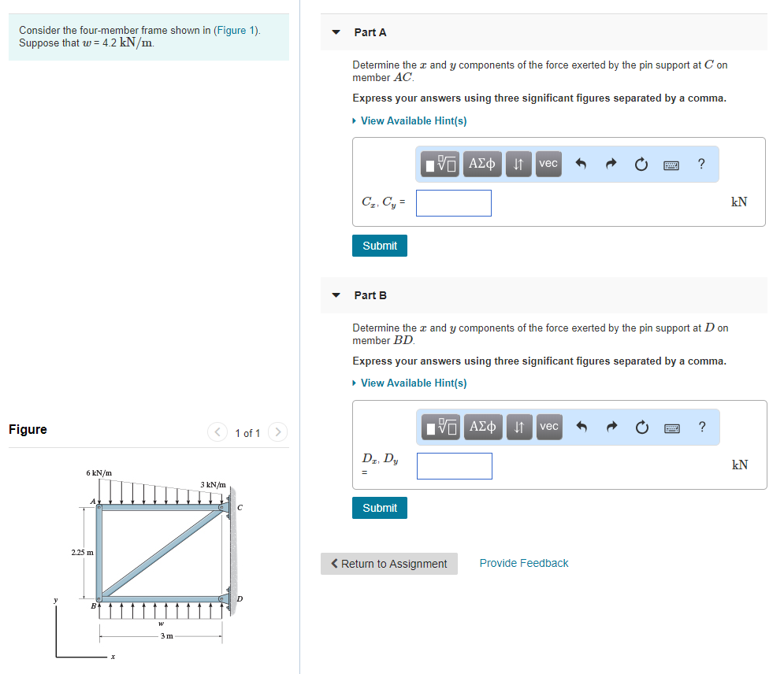
Task: Open the Greek letters (ΑΣΦ) palette
Action: coord(481,164)
